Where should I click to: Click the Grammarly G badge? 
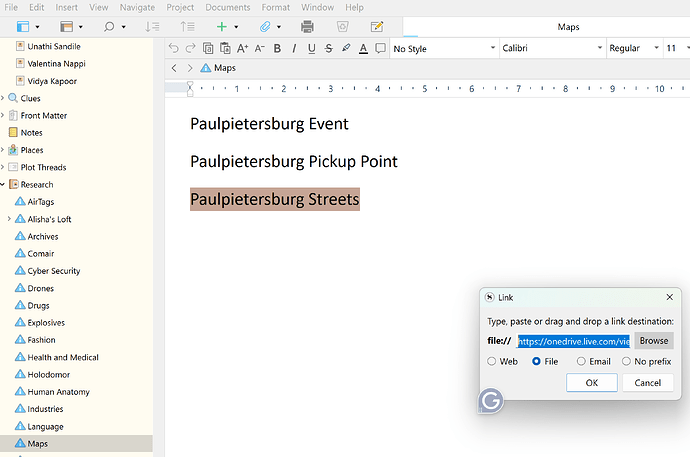coord(491,401)
